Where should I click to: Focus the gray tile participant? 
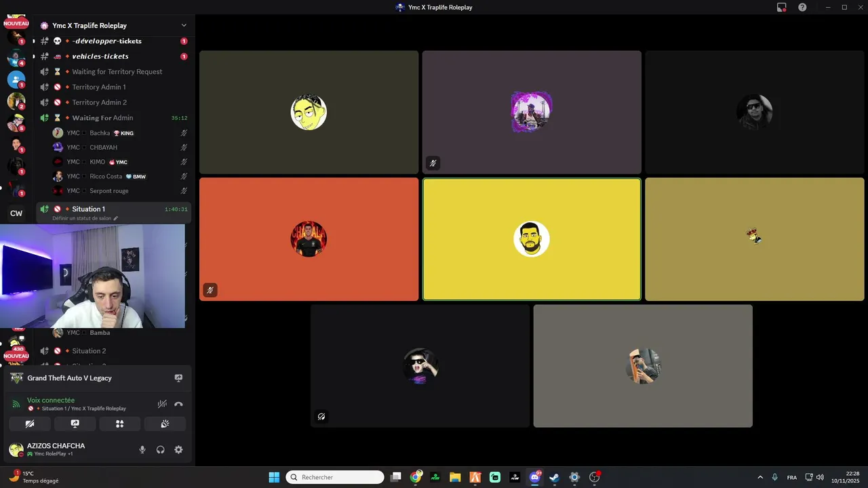coord(643,366)
